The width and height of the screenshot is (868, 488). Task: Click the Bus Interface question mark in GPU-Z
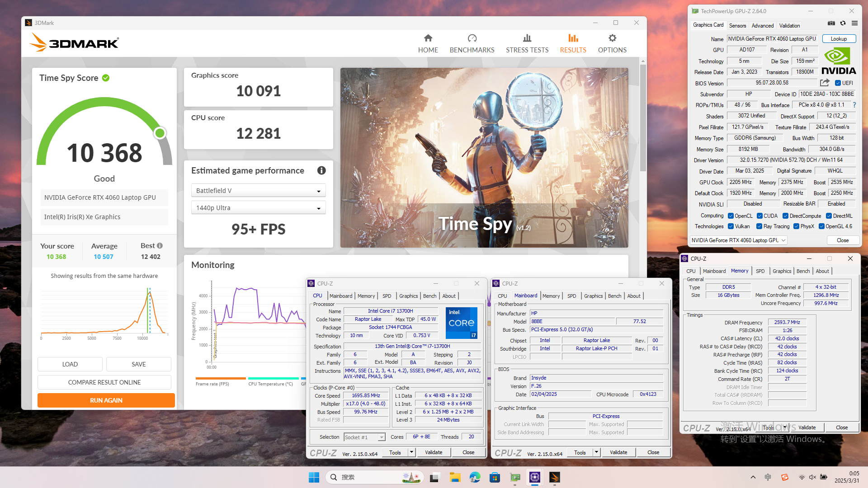[x=854, y=105]
